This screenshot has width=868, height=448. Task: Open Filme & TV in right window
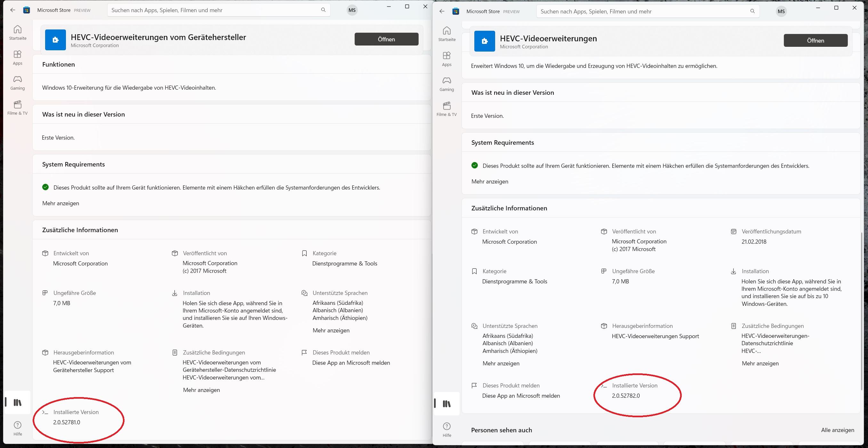(x=446, y=109)
